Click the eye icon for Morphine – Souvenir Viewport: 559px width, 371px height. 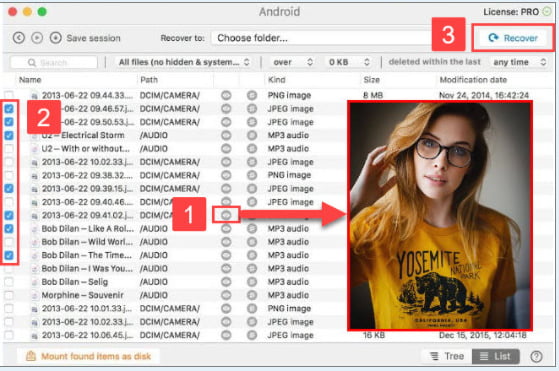click(226, 295)
